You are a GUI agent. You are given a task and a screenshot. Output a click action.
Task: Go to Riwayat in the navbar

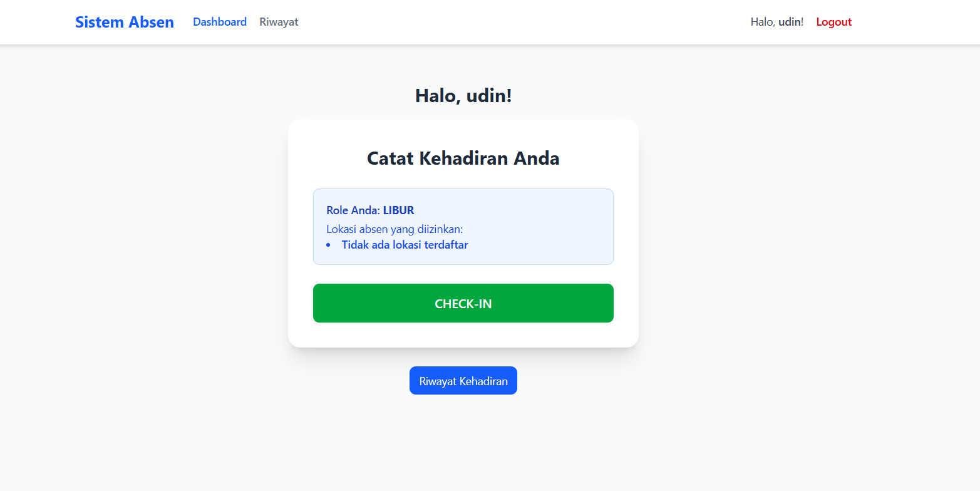279,22
